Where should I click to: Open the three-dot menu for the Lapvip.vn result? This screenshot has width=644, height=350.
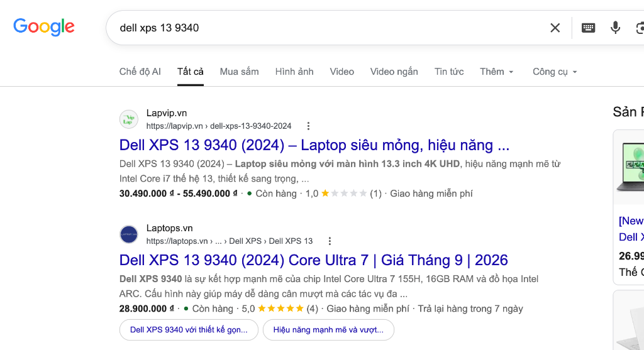(x=308, y=126)
